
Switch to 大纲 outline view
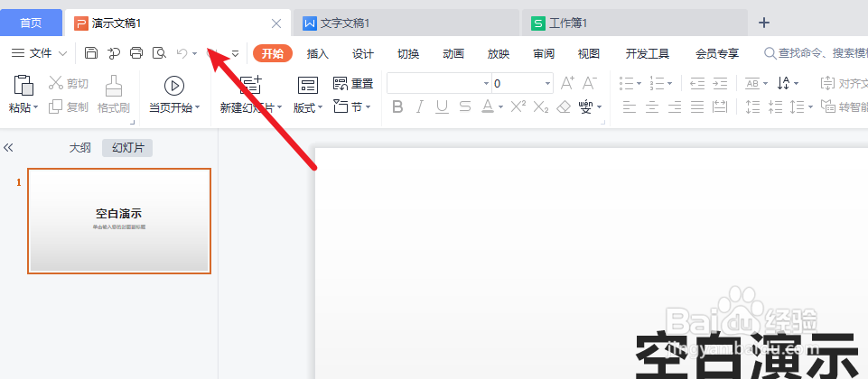click(79, 148)
